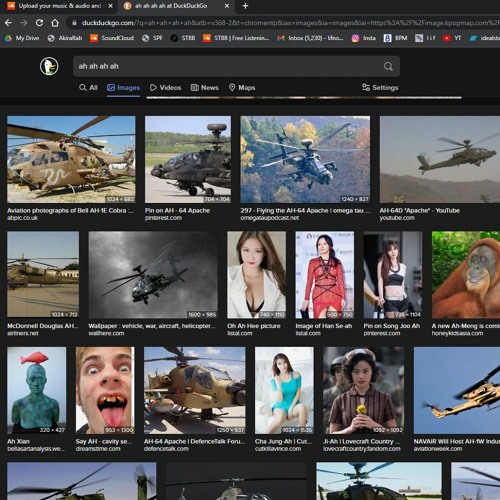The height and width of the screenshot is (500, 500).
Task: Click the youtube.com source link
Action: (x=397, y=218)
